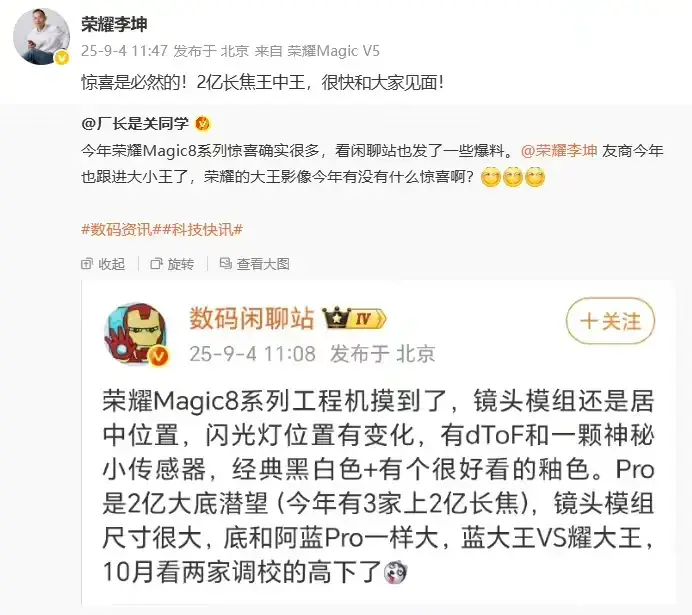This screenshot has width=692, height=615.
Task: Click the crown level IV badge
Action: click(354, 318)
